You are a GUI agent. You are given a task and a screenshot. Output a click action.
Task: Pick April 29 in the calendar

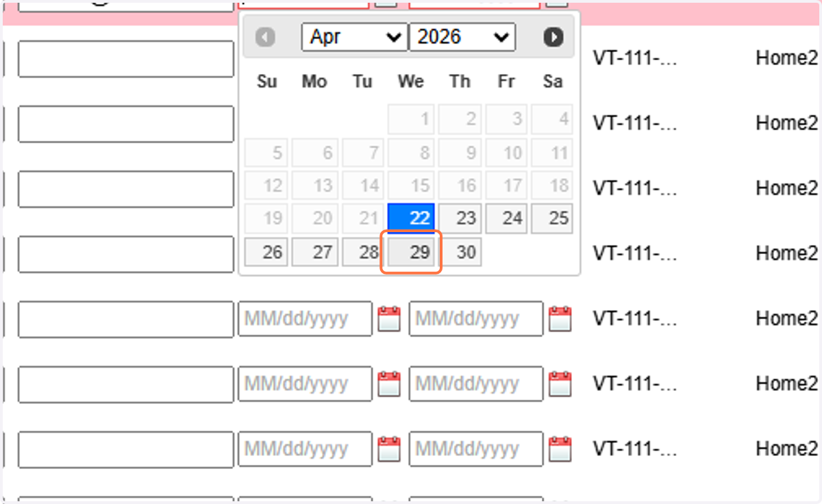[x=411, y=252]
